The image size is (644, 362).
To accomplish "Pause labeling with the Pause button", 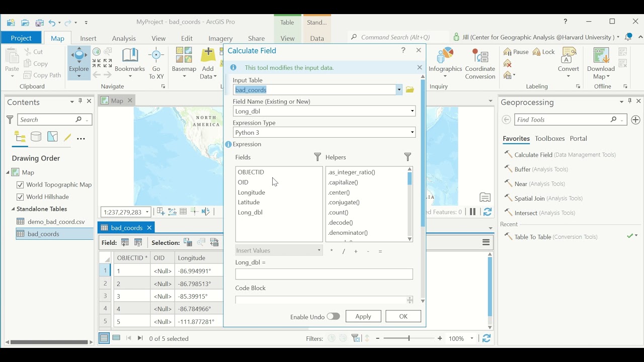I will (x=516, y=52).
